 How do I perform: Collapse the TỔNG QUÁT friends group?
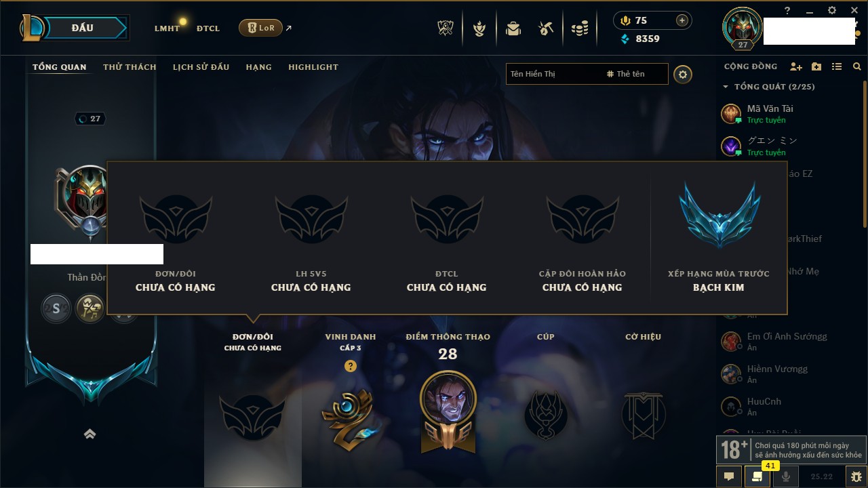(769, 87)
